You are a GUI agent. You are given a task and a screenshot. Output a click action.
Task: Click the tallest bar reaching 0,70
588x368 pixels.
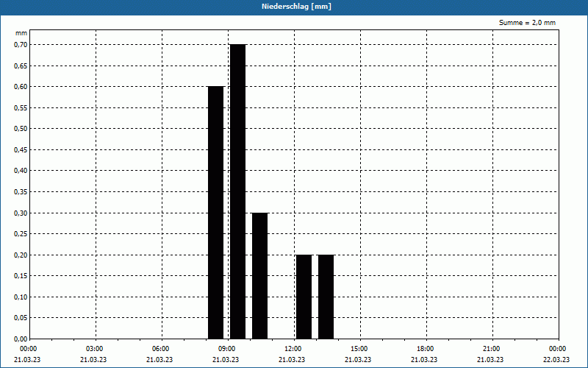[x=237, y=191]
